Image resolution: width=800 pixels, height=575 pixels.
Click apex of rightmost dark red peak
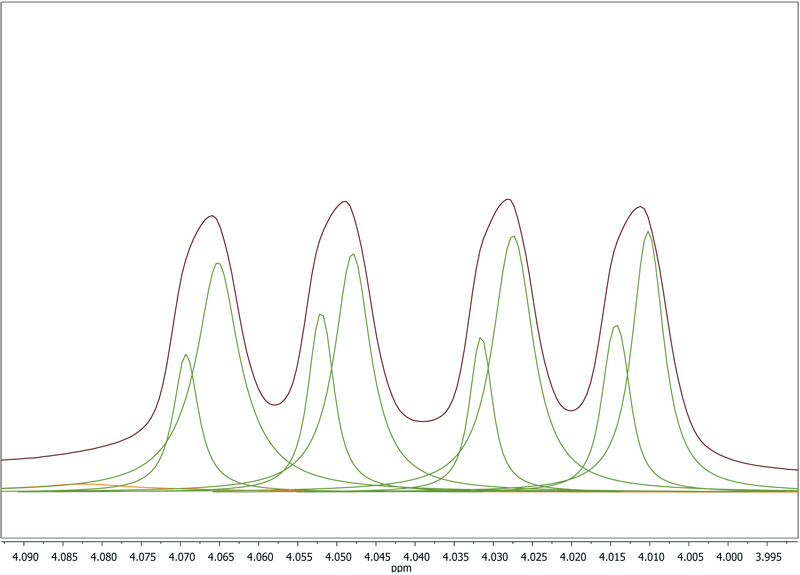(640, 207)
